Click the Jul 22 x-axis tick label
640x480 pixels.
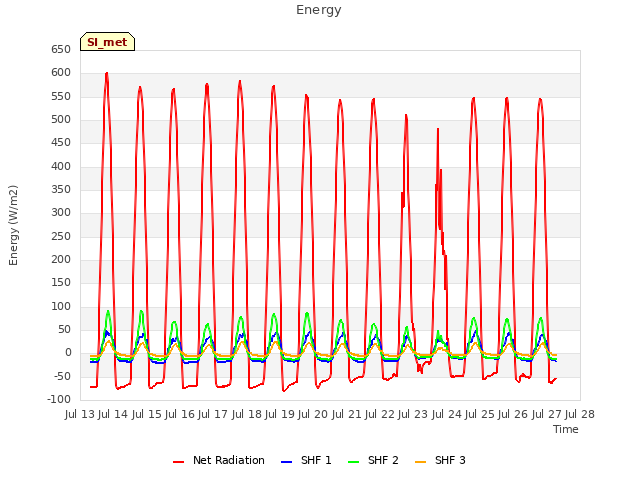[380, 414]
